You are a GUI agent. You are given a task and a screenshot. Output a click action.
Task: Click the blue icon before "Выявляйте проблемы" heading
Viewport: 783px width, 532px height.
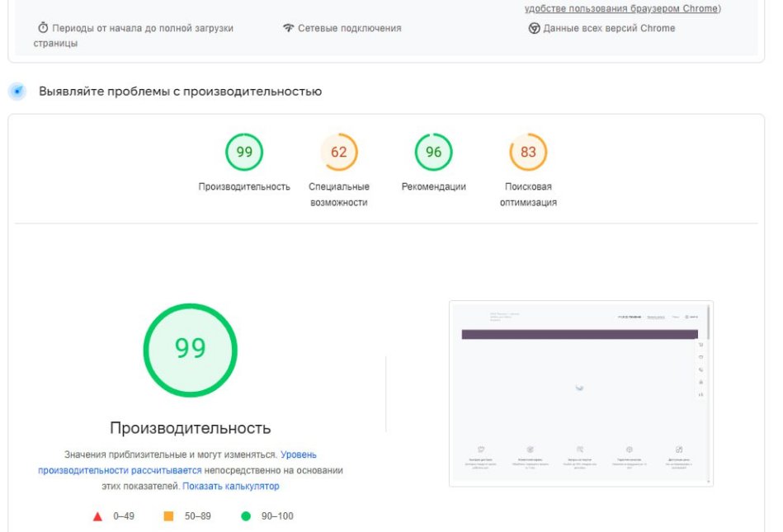pos(17,91)
